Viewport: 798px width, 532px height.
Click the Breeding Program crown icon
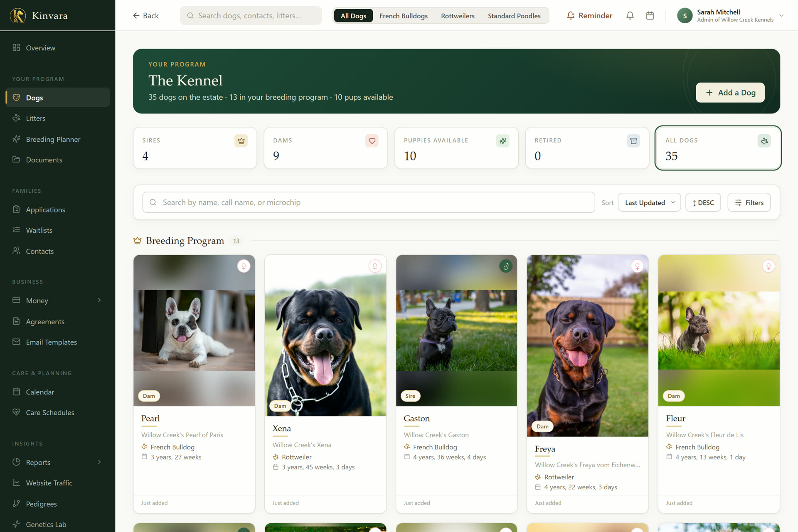coord(137,241)
